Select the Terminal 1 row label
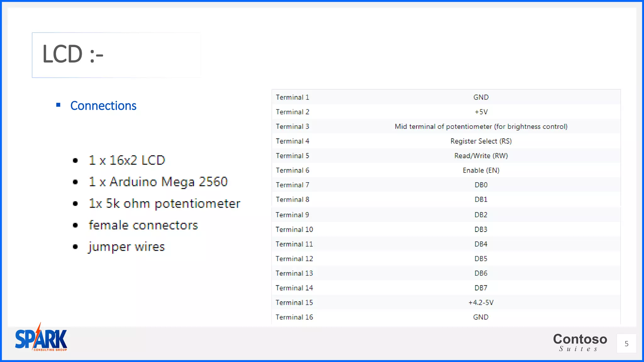 pos(292,97)
